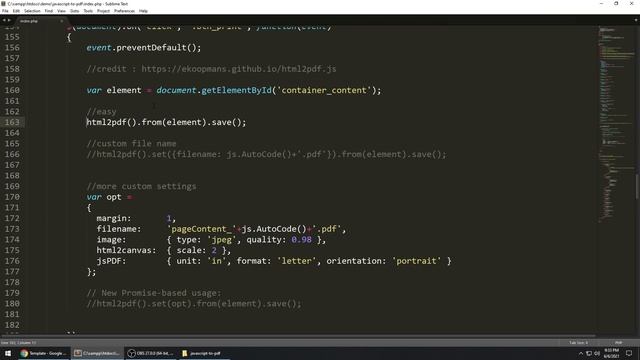Click 'New Promise-based usage' comment
640x360 pixels.
coord(154,293)
